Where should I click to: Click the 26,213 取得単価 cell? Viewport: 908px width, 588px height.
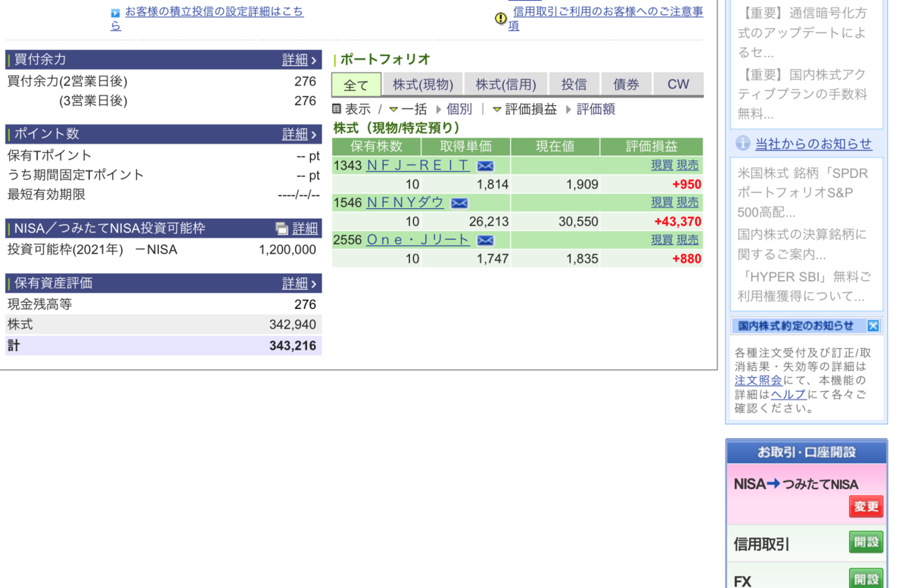(x=489, y=222)
